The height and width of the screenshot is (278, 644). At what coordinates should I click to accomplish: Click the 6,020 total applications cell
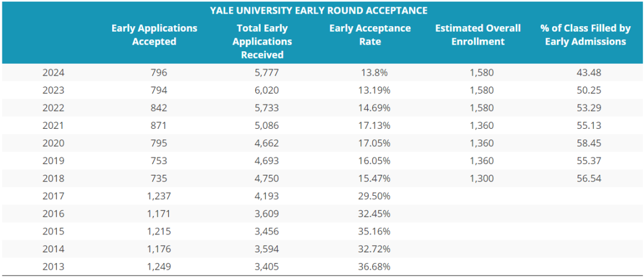pos(263,91)
